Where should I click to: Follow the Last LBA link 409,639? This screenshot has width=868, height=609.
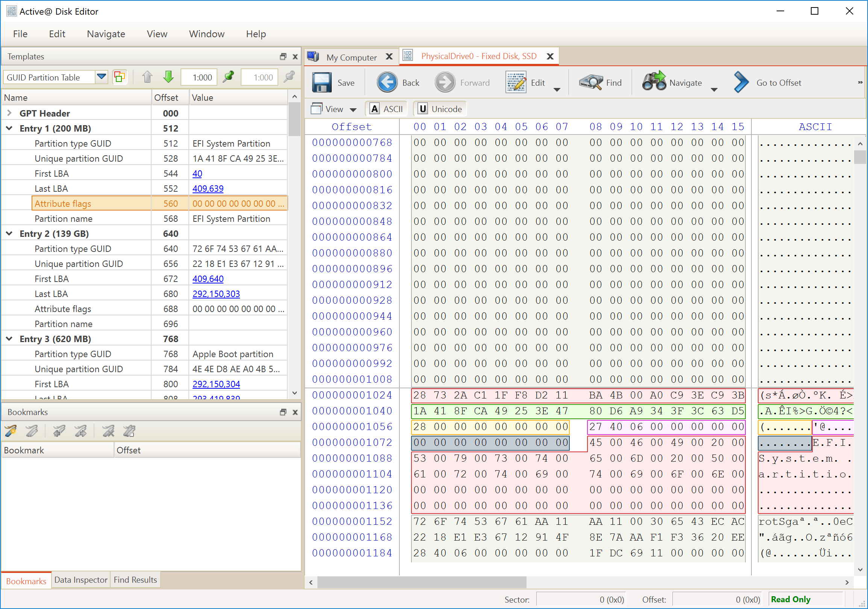point(208,188)
